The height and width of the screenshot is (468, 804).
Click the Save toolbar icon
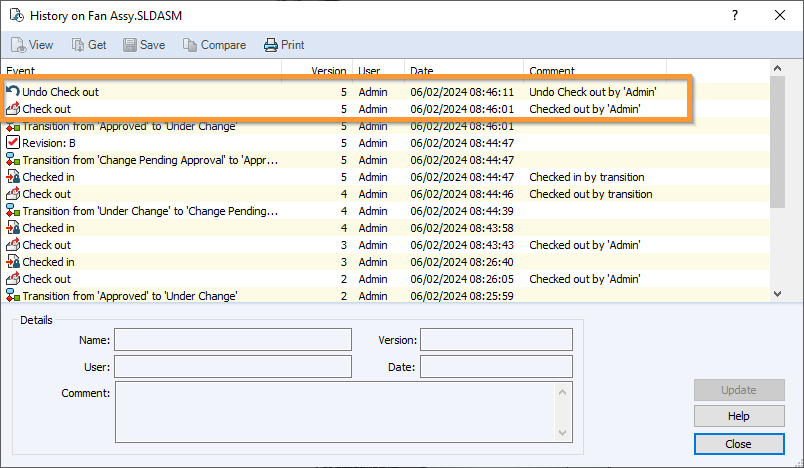pyautogui.click(x=130, y=45)
